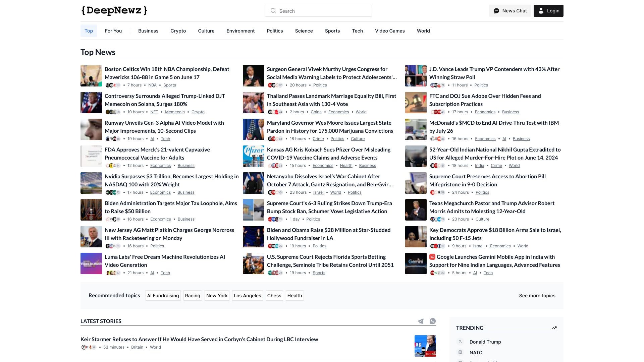Viewport: 644px width, 362px height.
Task: Open the Sports category tab
Action: pyautogui.click(x=332, y=31)
